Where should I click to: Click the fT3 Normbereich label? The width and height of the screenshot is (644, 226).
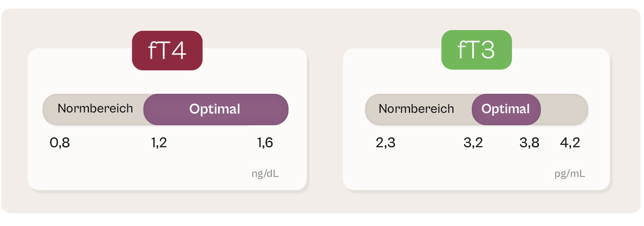pos(416,109)
